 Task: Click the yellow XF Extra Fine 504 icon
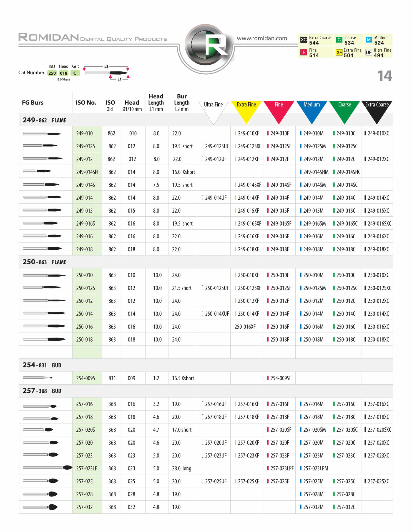[339, 52]
